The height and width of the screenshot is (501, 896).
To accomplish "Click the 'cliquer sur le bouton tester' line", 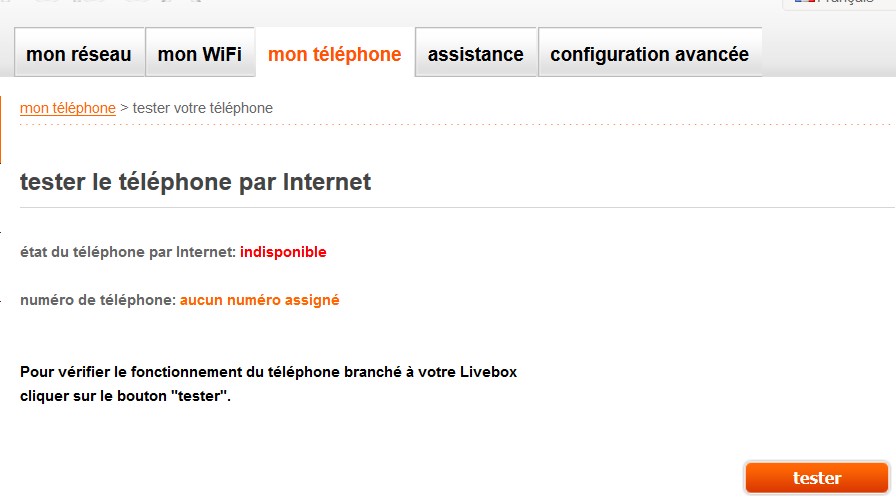I will 125,396.
